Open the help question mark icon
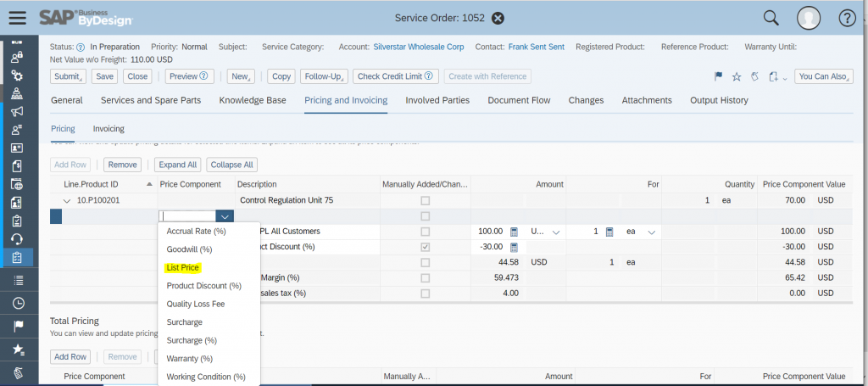Image resolution: width=868 pixels, height=386 pixels. (848, 19)
